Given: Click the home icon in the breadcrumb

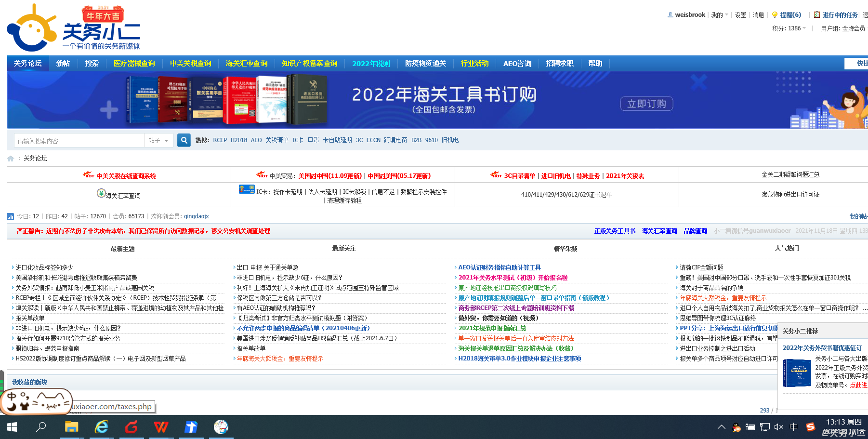Looking at the screenshot, I should (11, 159).
